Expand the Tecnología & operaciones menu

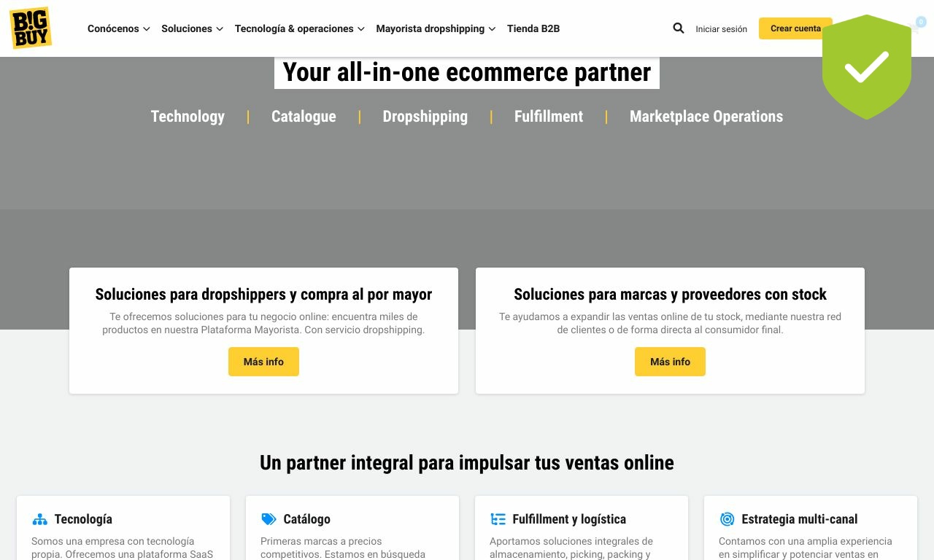pos(299,28)
